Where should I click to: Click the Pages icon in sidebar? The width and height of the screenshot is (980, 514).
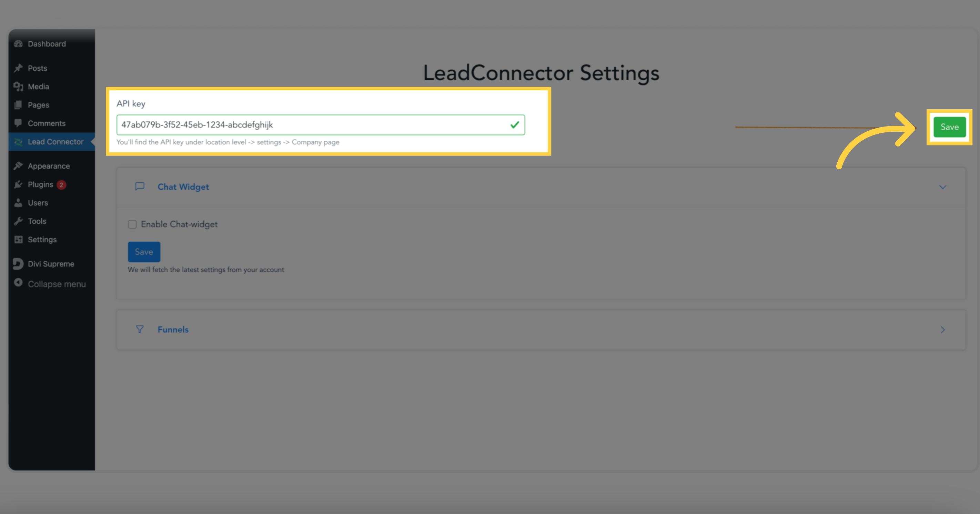click(x=18, y=104)
